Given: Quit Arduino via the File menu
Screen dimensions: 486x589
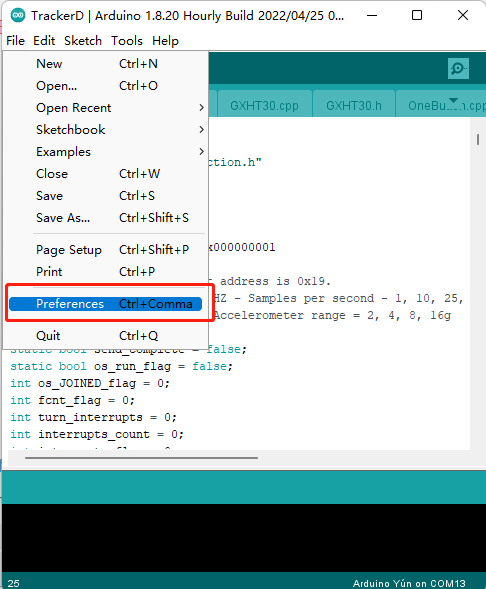Looking at the screenshot, I should pyautogui.click(x=105, y=335).
